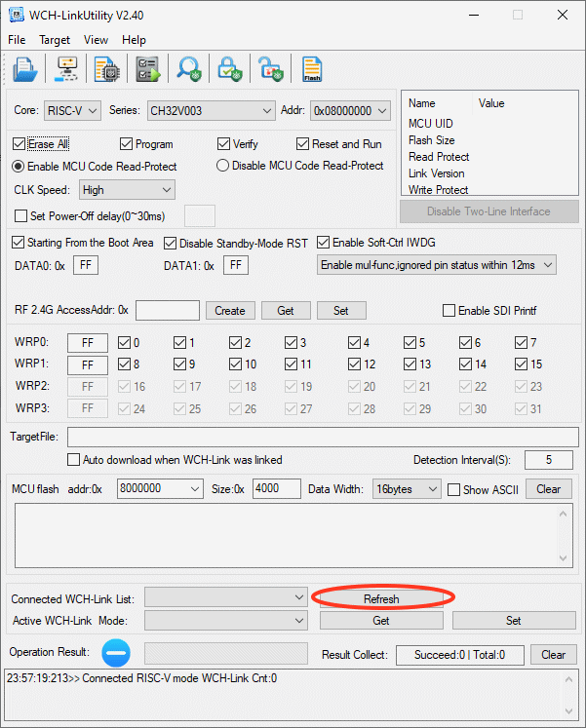Toggle Disable Standby-Mode RST checkbox
This screenshot has width=586, height=728.
[171, 244]
